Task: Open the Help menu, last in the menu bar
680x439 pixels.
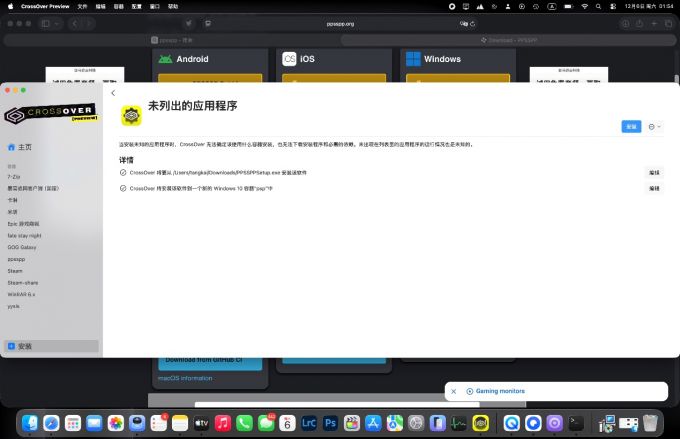Action: point(173,7)
